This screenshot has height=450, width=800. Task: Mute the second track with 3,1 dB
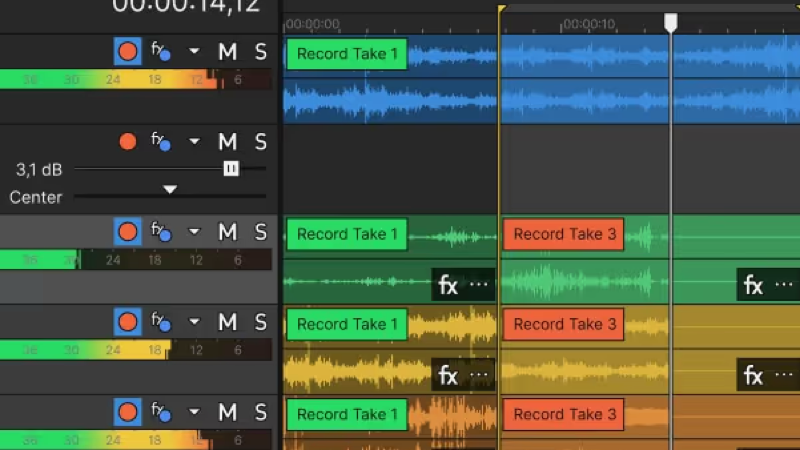[x=228, y=141]
